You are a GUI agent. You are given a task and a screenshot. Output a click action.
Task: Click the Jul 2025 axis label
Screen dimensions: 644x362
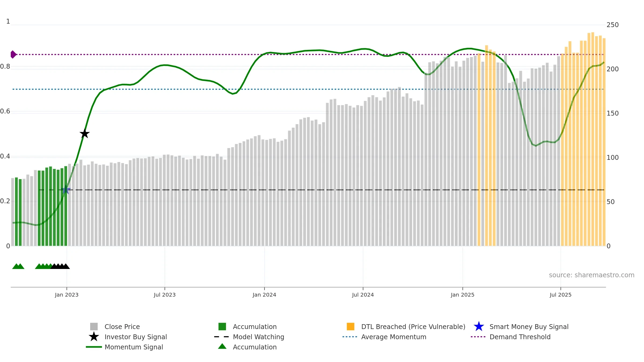[561, 295]
